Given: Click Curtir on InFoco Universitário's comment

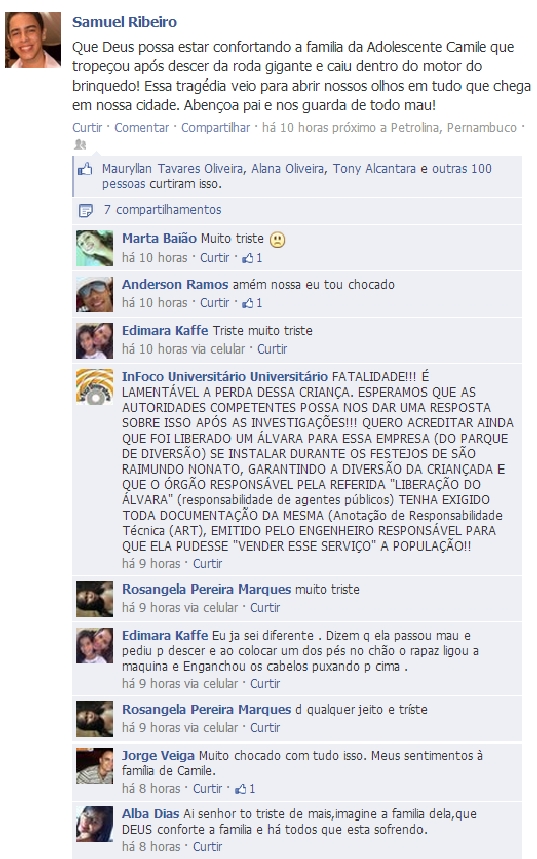Looking at the screenshot, I should click(207, 564).
